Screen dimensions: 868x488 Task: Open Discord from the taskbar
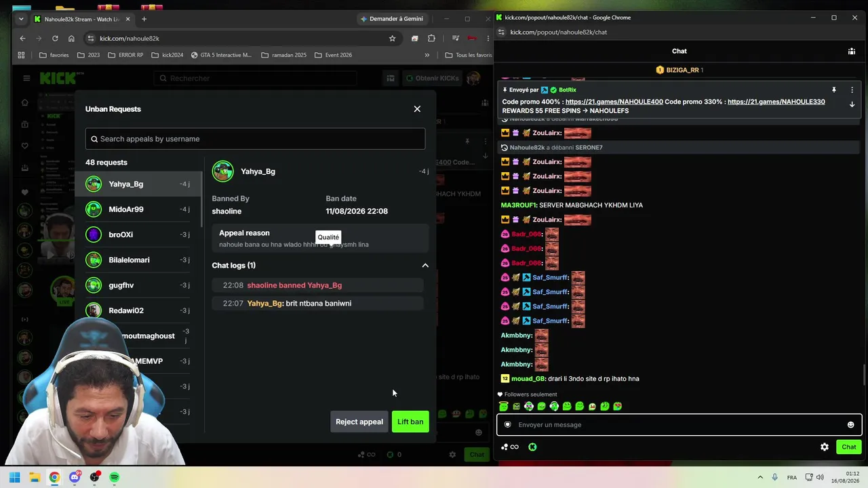click(x=75, y=478)
